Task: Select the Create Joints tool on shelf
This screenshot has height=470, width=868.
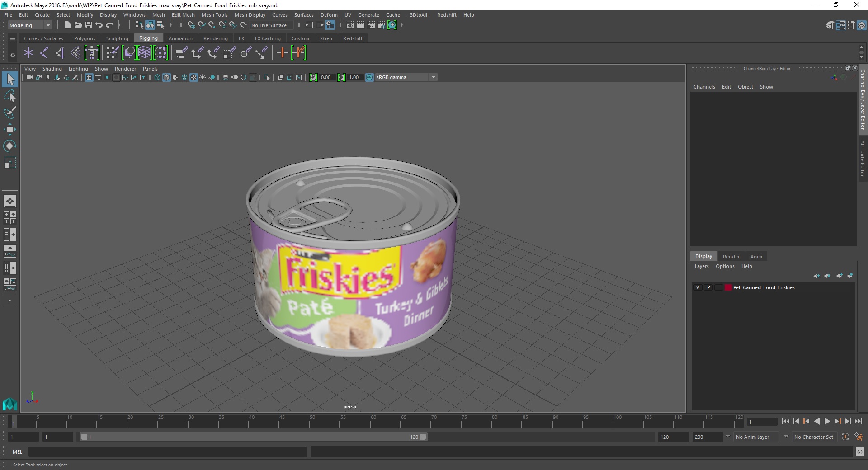Action: click(x=44, y=53)
